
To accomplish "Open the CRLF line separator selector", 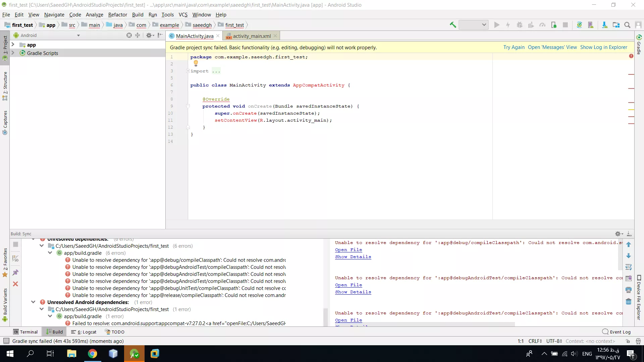I will tap(535, 341).
